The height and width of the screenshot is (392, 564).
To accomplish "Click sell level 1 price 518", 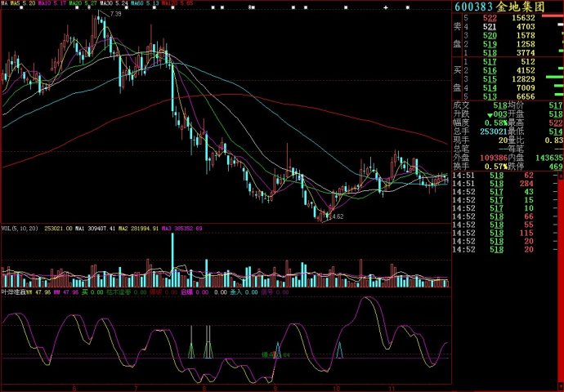I will tap(490, 53).
